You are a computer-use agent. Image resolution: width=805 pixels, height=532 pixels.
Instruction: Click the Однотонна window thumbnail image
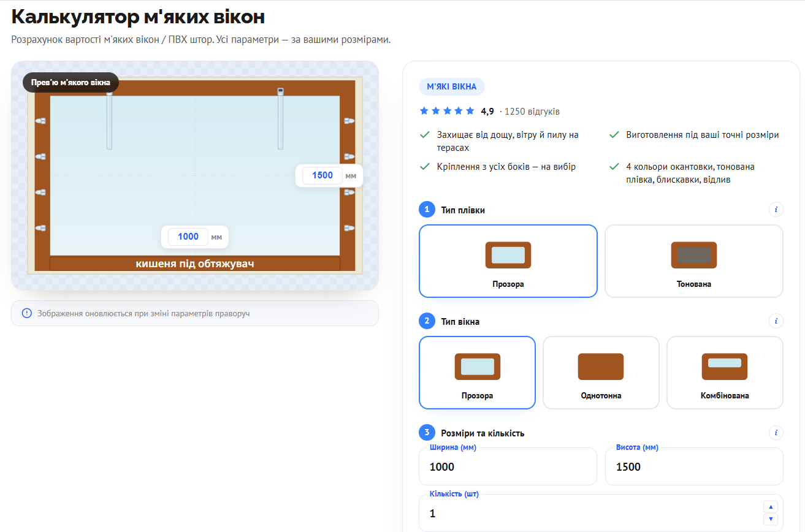pos(601,367)
